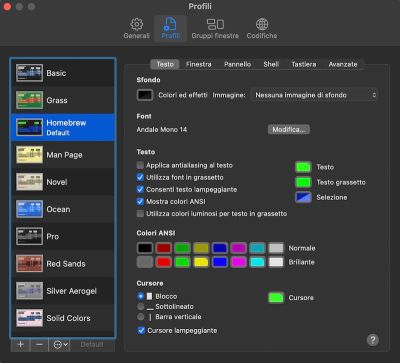The width and height of the screenshot is (400, 363).
Task: Pick the Normale olive yellow ANSI swatch
Action: tap(201, 248)
